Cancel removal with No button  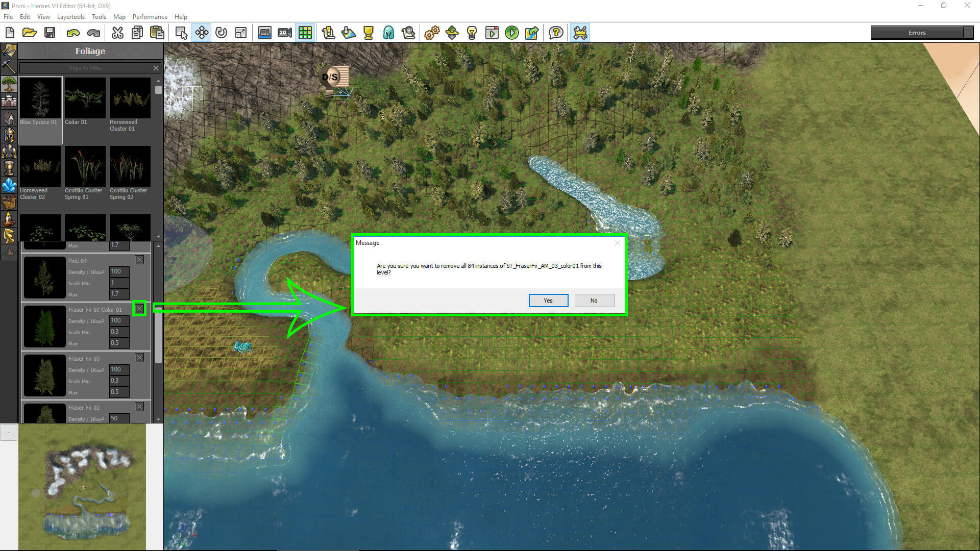click(594, 300)
